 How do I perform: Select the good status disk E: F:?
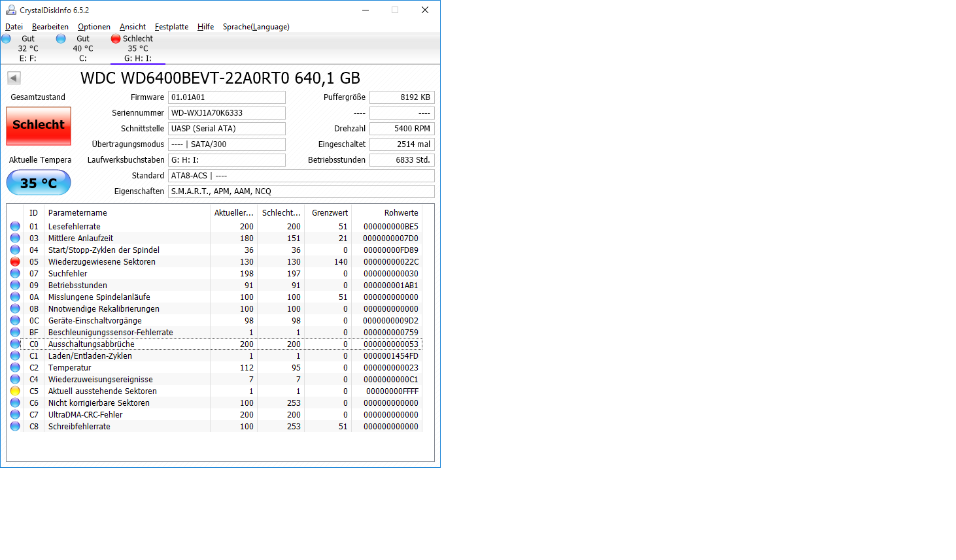28,48
